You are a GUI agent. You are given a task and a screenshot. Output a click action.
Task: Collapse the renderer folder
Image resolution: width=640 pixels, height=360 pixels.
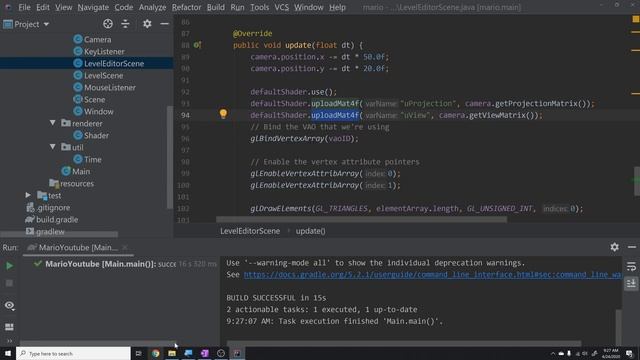pyautogui.click(x=53, y=123)
